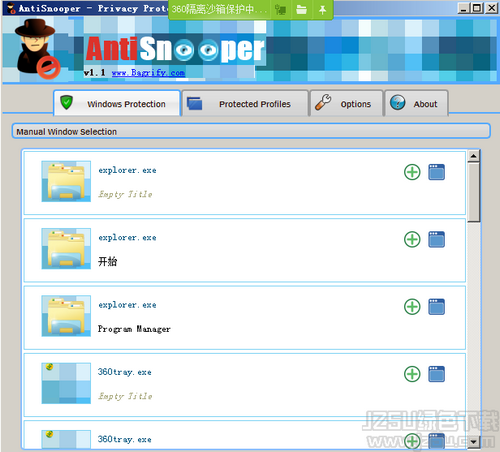This screenshot has width=500, height=452.
Task: Select first explorer.exe process name
Action: click(x=127, y=170)
